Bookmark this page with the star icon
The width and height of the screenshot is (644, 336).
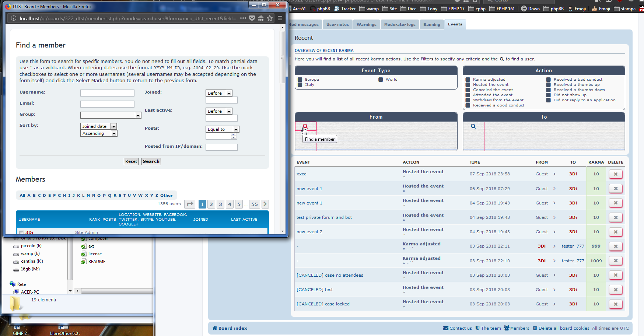pyautogui.click(x=270, y=18)
